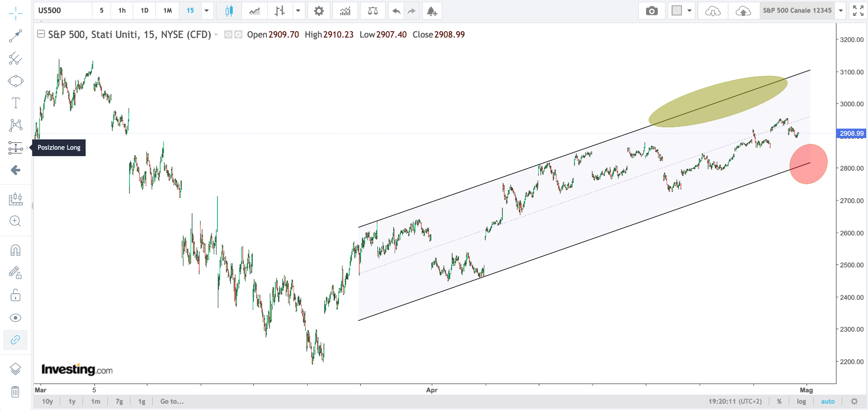Select the geometric shapes tool

click(15, 81)
